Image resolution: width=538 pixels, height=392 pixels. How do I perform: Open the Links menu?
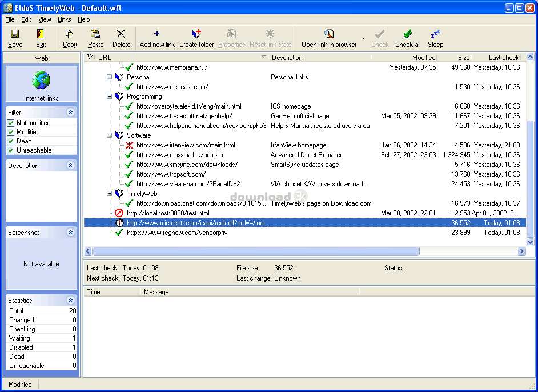coord(64,19)
